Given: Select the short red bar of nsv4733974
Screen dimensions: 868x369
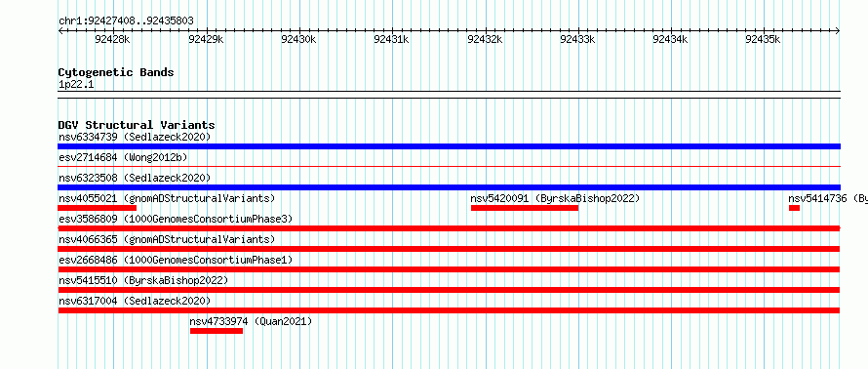Looking at the screenshot, I should [x=217, y=331].
